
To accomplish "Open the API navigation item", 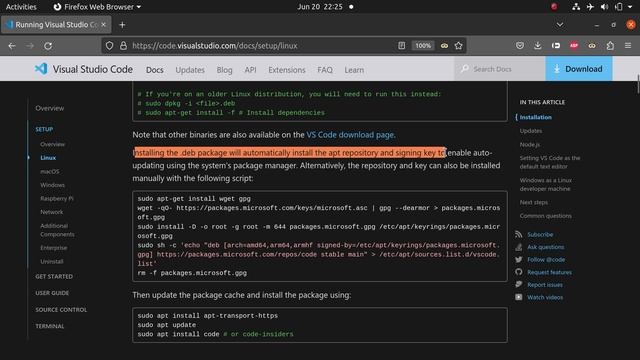I will (x=250, y=70).
